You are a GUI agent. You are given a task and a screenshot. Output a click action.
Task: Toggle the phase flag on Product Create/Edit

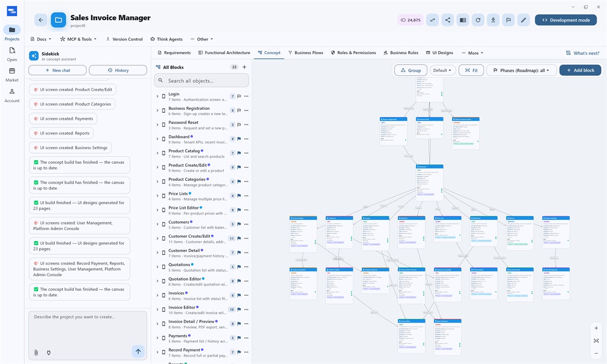239,167
